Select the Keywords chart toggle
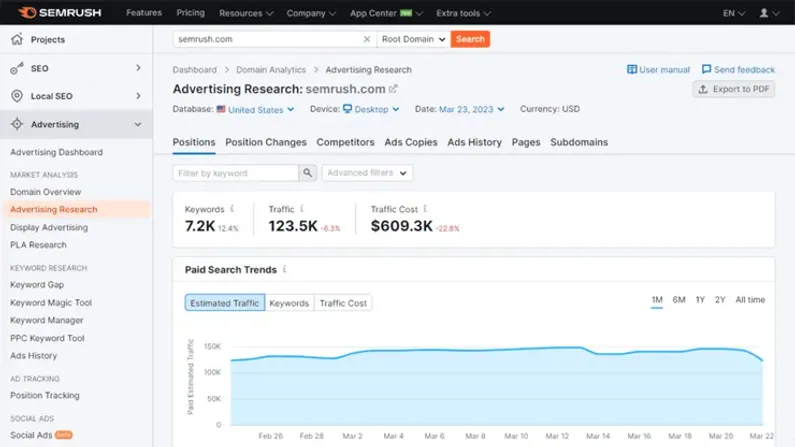This screenshot has width=795, height=447. (289, 303)
